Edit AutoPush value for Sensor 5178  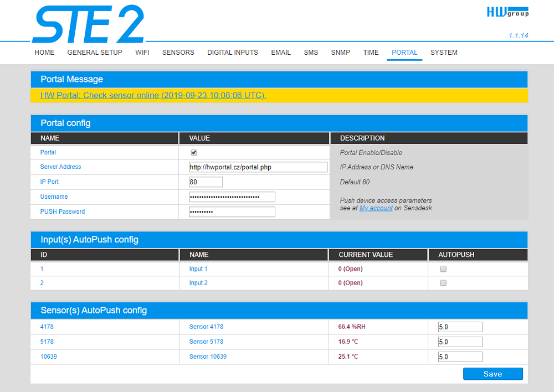[x=460, y=342]
